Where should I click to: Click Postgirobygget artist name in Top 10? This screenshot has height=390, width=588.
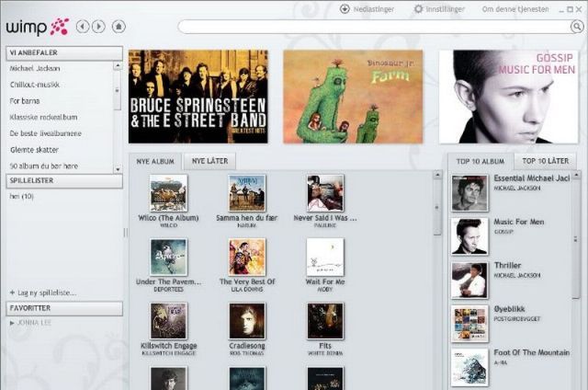coord(517,319)
